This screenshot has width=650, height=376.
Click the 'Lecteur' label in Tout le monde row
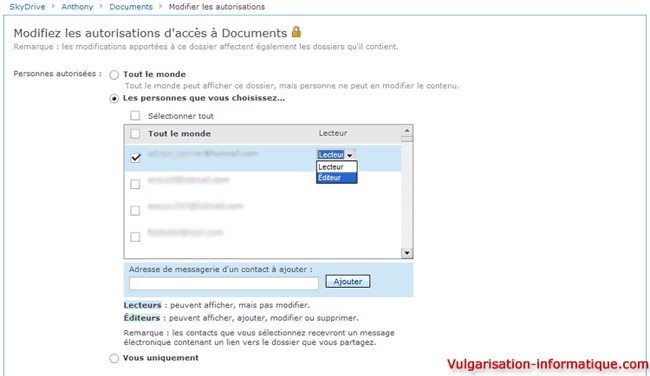tap(333, 133)
